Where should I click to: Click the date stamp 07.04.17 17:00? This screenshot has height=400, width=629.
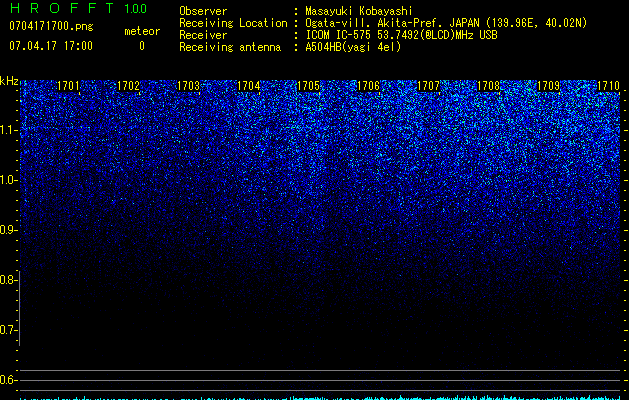[x=51, y=46]
